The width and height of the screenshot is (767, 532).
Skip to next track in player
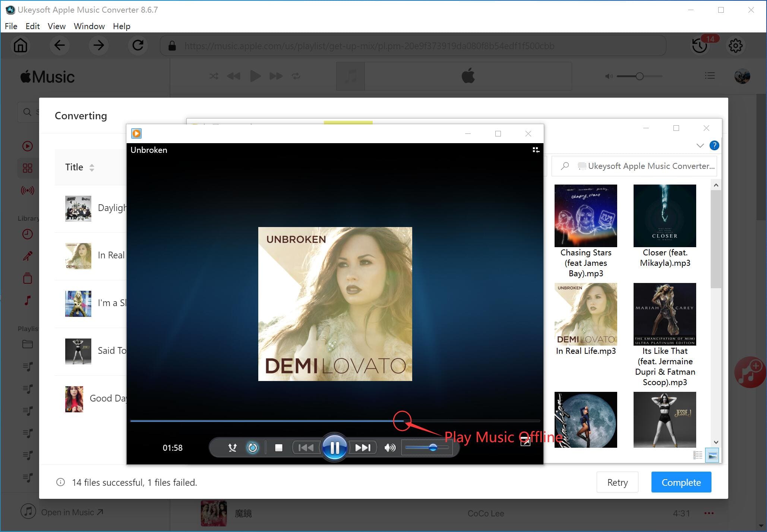[362, 447]
